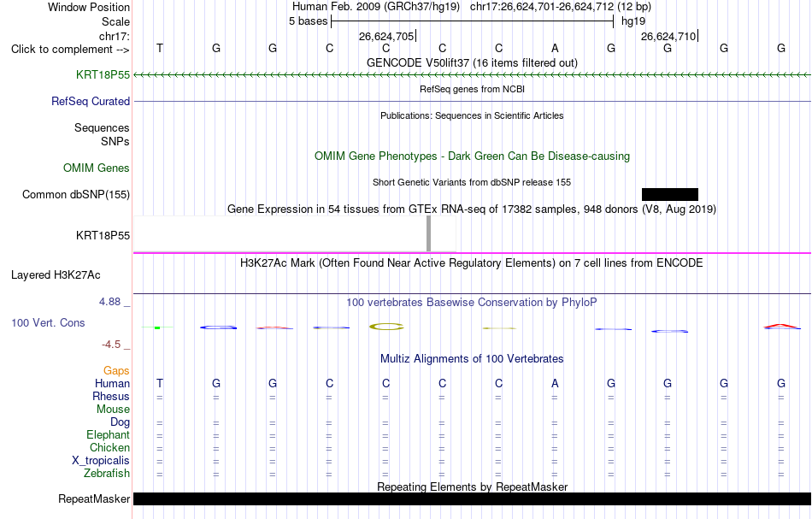Click the yellow C conservation logo in PhyloP track
812x519 pixels.
click(x=386, y=327)
